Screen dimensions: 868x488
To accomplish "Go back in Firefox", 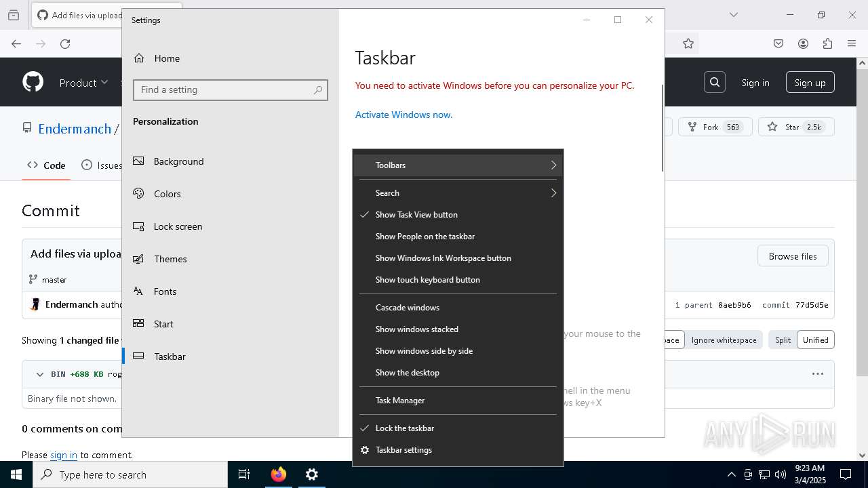I will pos(16,43).
